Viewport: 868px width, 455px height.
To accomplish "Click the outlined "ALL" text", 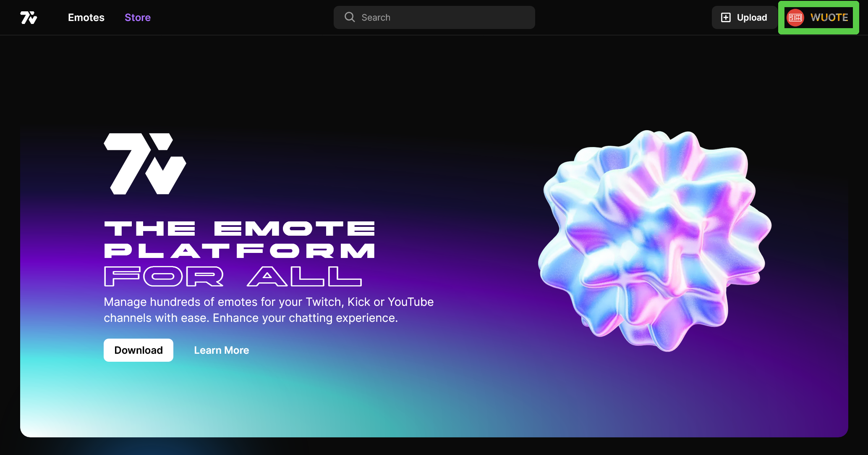I will tap(304, 276).
